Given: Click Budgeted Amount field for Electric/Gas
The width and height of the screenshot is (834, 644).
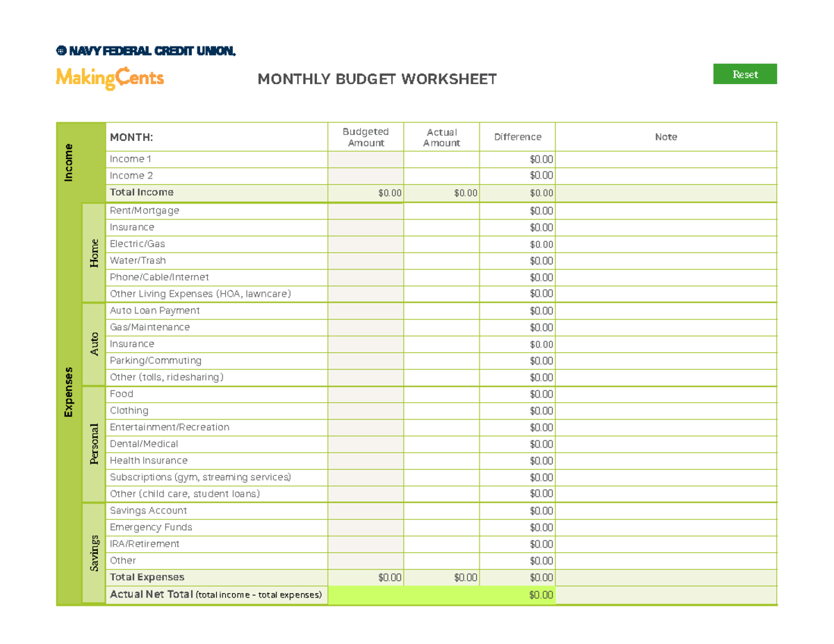Looking at the screenshot, I should coord(366,244).
